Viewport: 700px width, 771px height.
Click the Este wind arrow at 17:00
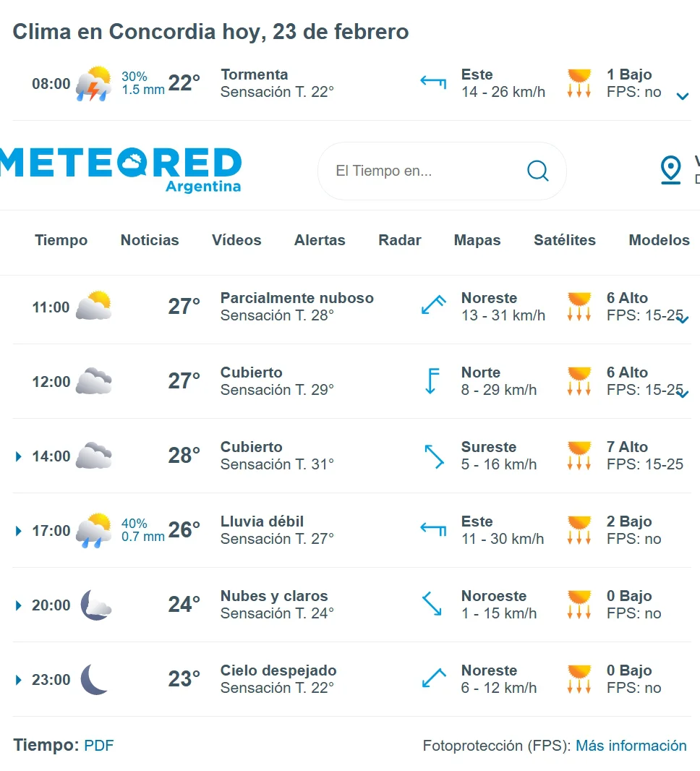pyautogui.click(x=433, y=530)
